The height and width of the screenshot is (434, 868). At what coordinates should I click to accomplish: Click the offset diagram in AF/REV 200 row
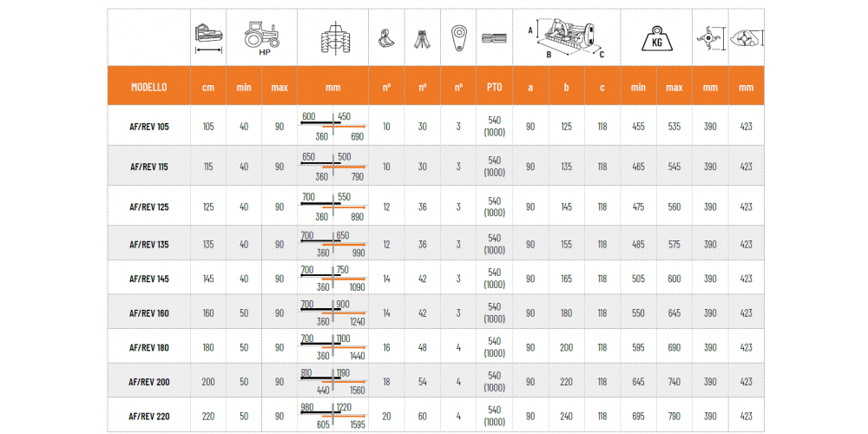(332, 381)
